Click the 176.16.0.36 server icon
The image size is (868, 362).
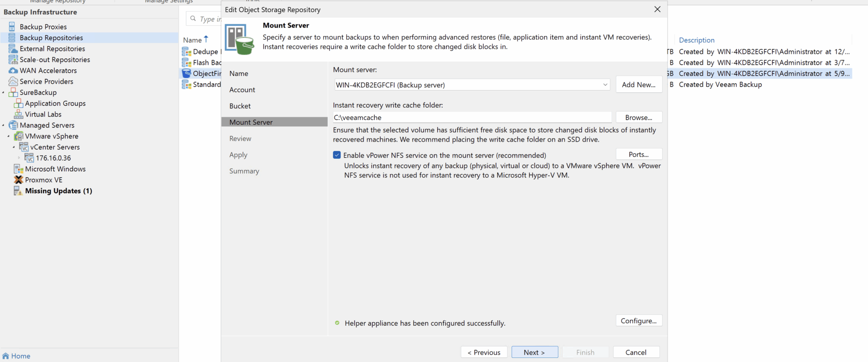[29, 157]
